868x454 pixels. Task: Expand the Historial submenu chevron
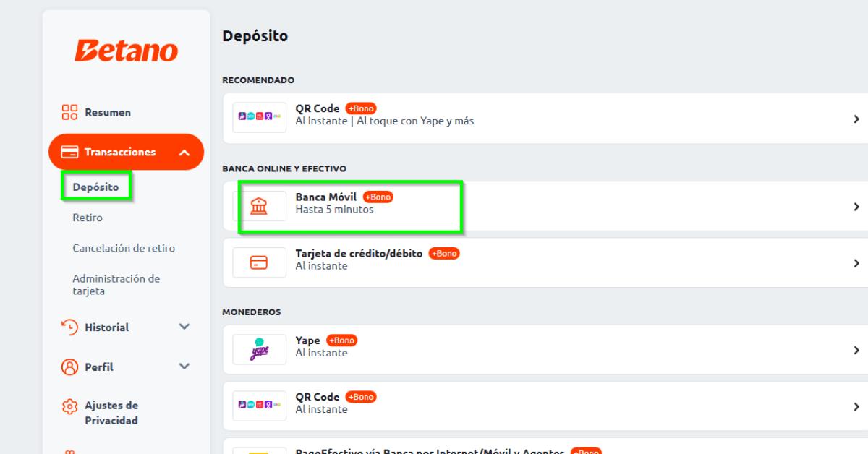point(184,327)
